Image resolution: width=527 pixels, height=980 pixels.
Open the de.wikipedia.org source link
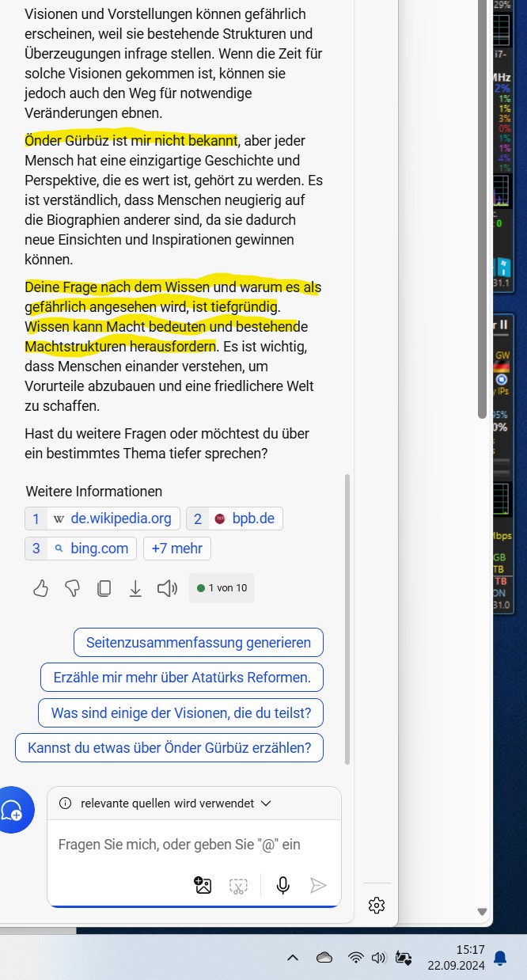tap(103, 518)
